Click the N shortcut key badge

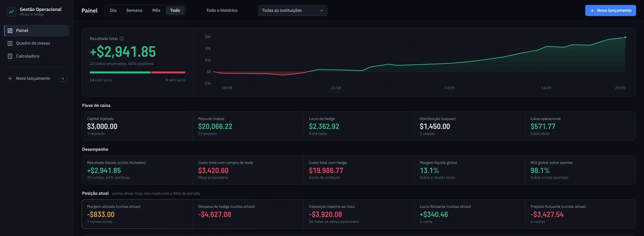pos(63,78)
